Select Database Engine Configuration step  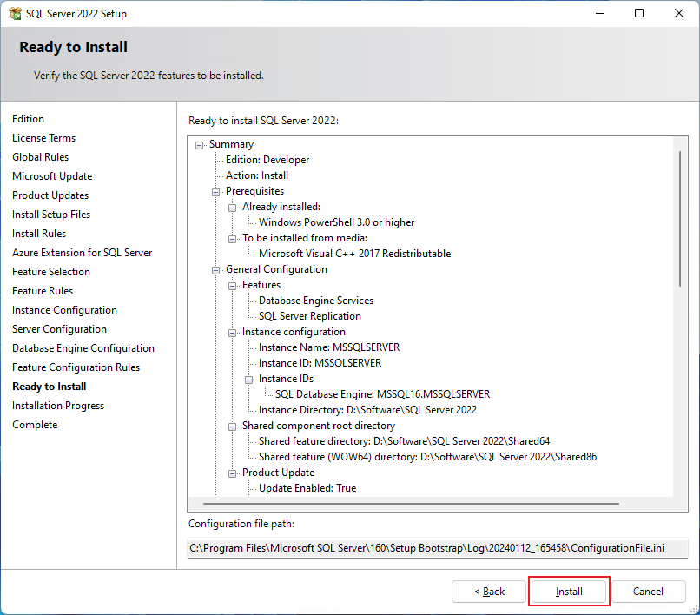[x=83, y=348]
